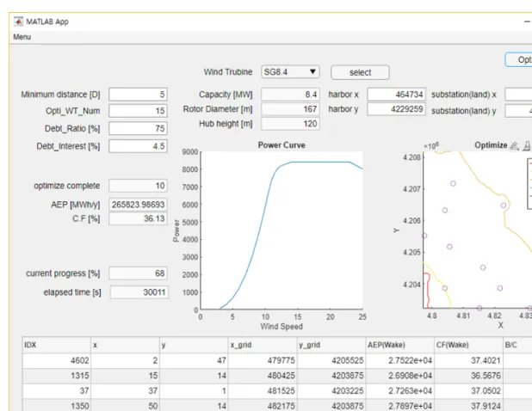The image size is (532, 411).
Task: Click the AEP [MWh/y] field showing 265823.98693
Action: [138, 205]
